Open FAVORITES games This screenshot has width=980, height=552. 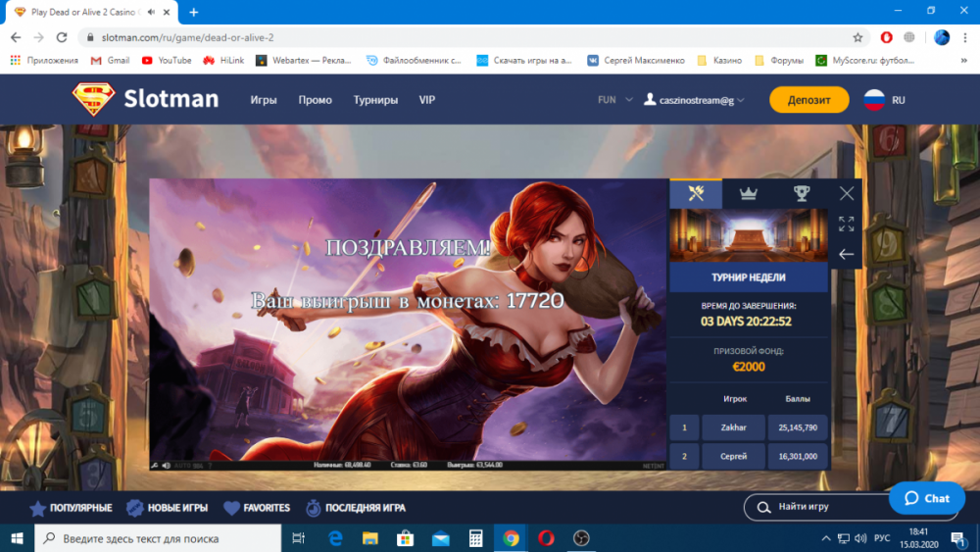click(257, 508)
